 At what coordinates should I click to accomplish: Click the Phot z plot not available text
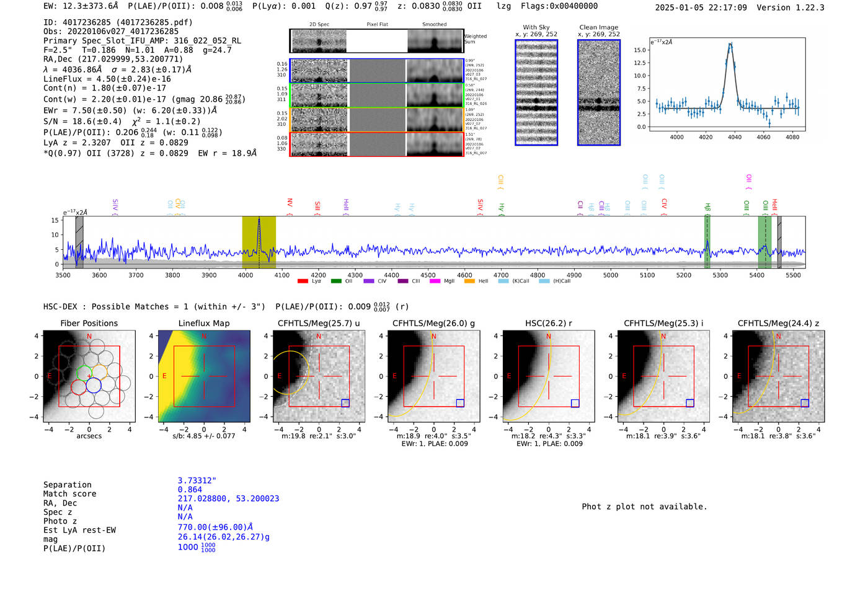(644, 507)
